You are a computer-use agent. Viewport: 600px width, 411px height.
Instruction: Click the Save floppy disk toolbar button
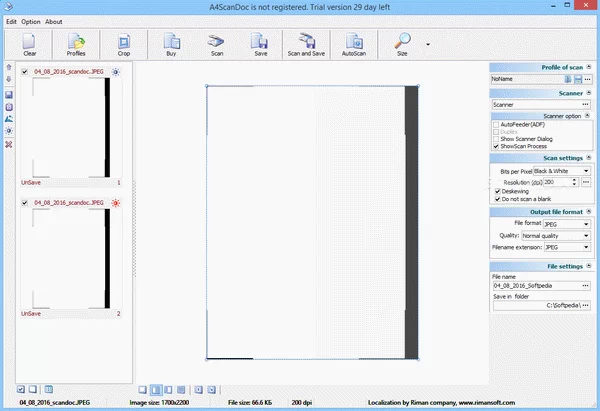pyautogui.click(x=260, y=44)
